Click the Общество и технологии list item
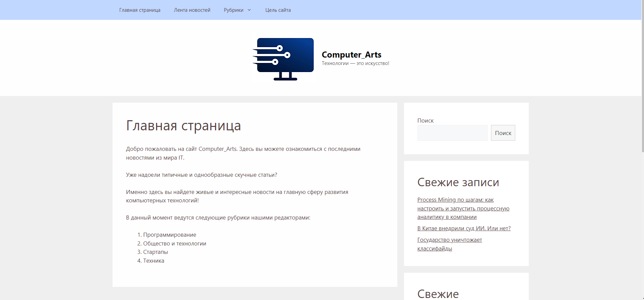Image resolution: width=644 pixels, height=300 pixels. click(175, 243)
